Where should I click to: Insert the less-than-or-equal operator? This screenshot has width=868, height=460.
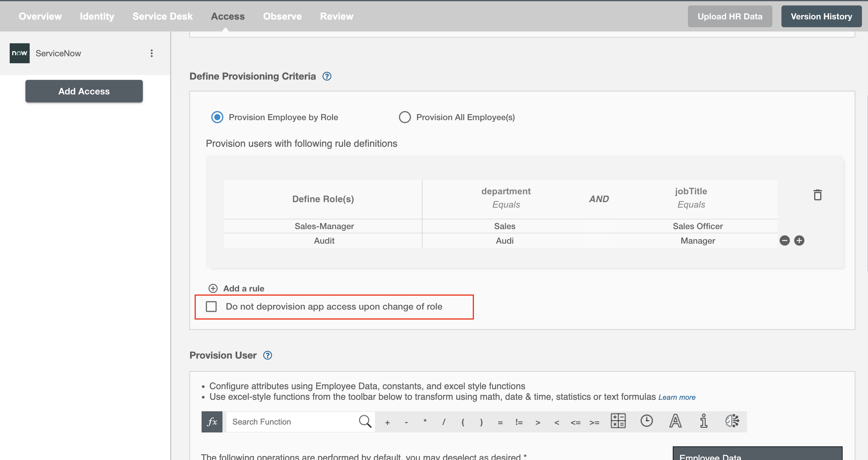pos(576,422)
